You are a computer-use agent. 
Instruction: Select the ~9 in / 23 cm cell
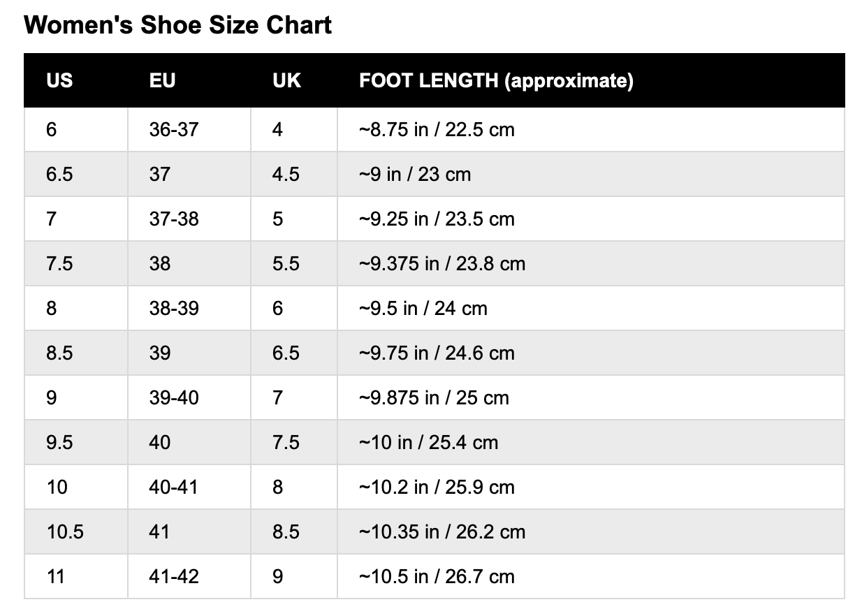pos(591,174)
